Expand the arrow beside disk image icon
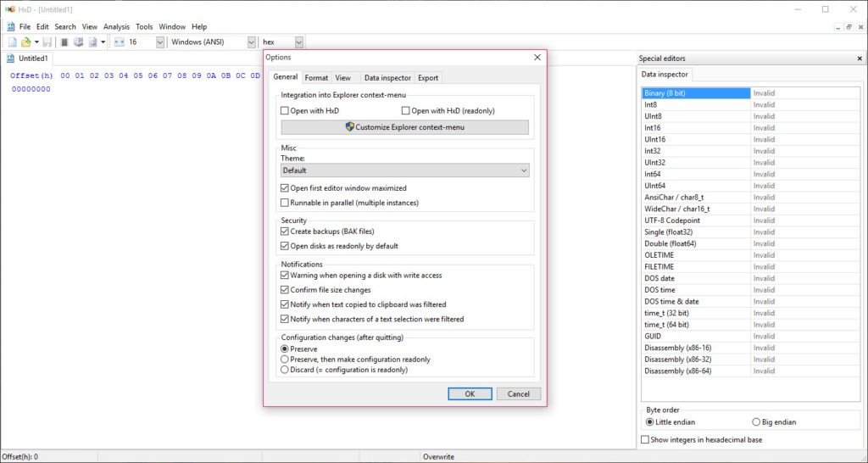Viewport: 868px width, 463px height. 103,42
